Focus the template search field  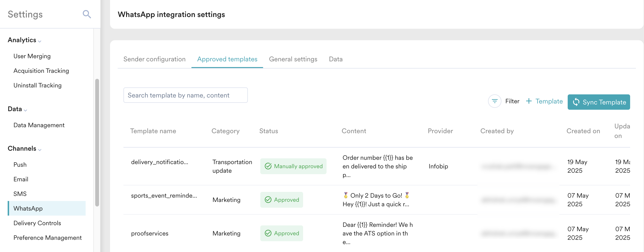tap(185, 95)
